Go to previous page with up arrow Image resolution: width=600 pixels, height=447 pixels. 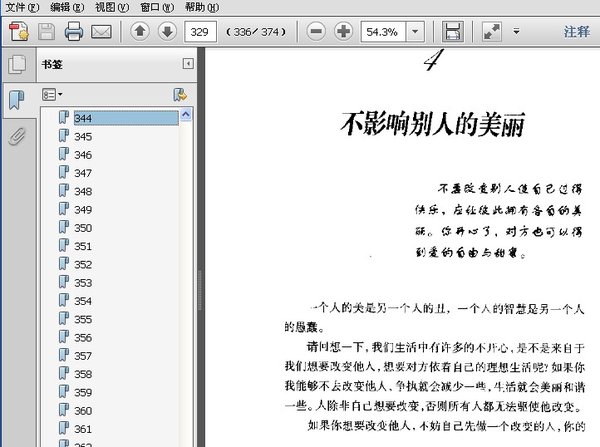point(140,31)
